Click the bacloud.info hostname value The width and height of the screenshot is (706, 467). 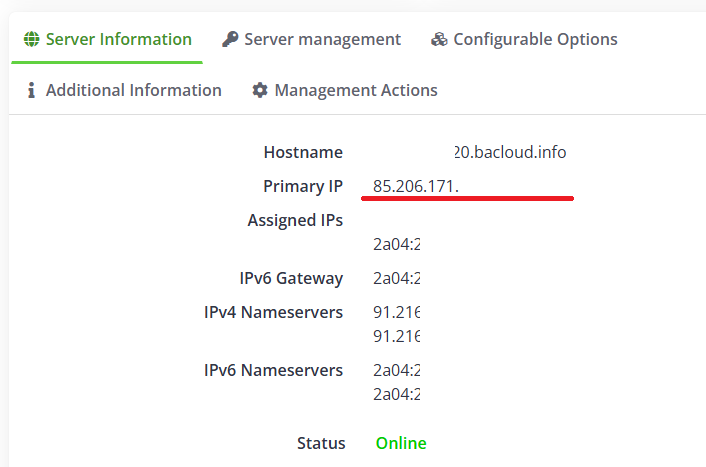(509, 153)
